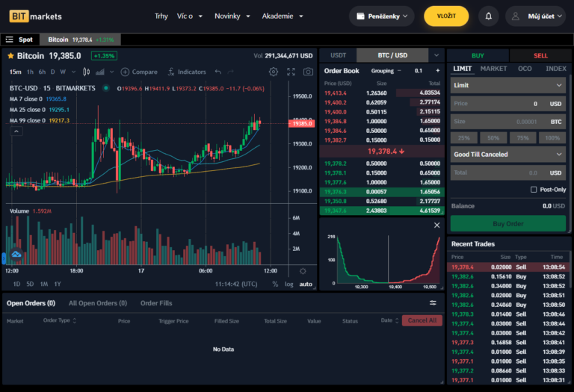This screenshot has width=574, height=392.
Task: Switch to the SELL side
Action: (x=540, y=55)
